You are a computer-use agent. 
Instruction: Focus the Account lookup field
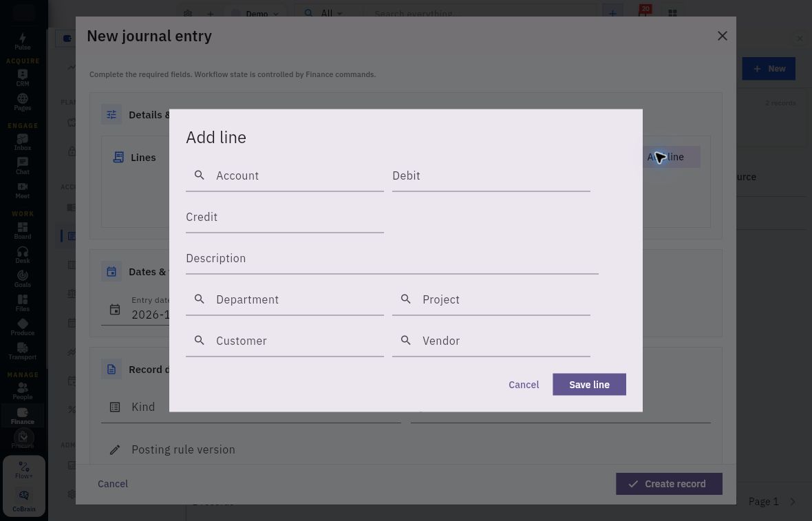285,176
